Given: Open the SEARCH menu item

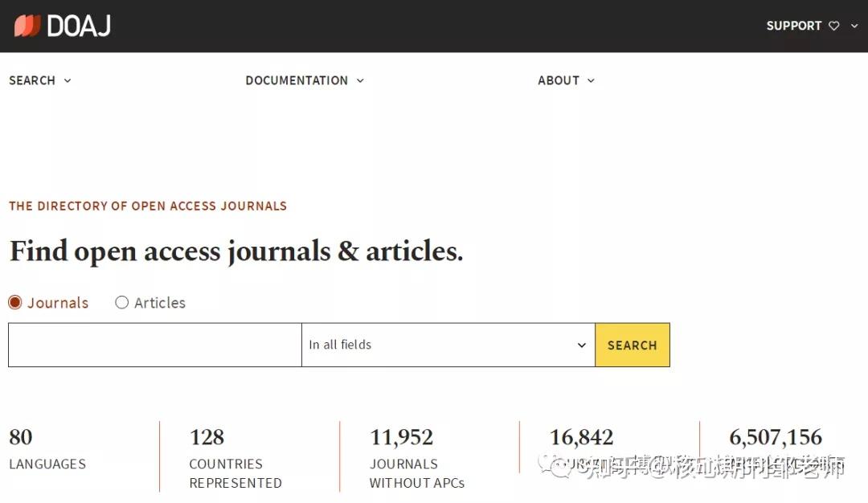Looking at the screenshot, I should pyautogui.click(x=32, y=80).
